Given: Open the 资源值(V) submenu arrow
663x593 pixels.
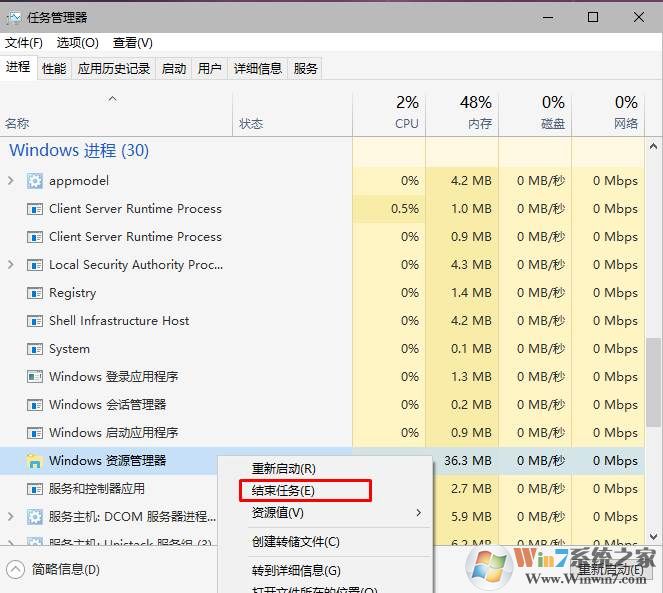Looking at the screenshot, I should click(418, 513).
